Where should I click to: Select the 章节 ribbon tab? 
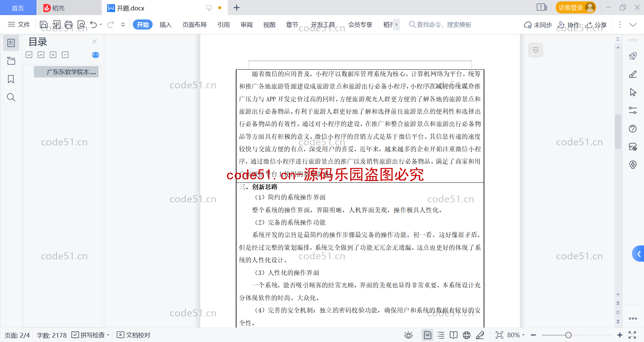coord(292,24)
